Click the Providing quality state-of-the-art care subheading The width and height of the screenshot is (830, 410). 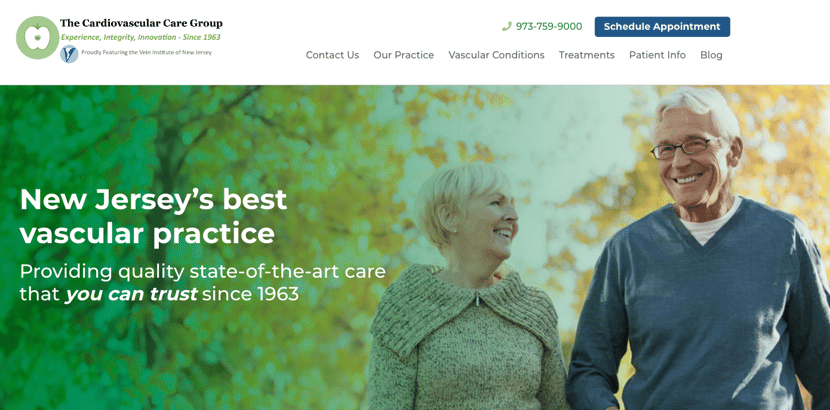tap(203, 283)
